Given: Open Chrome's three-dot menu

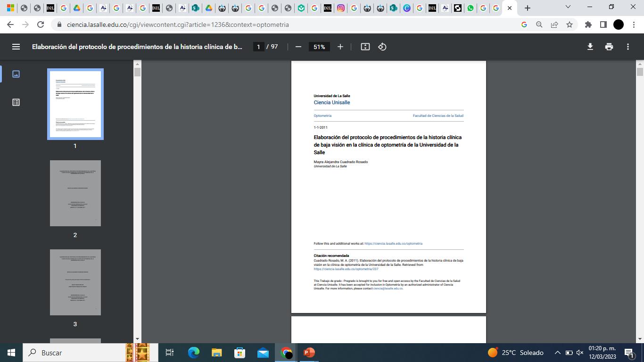Looking at the screenshot, I should pyautogui.click(x=634, y=25).
